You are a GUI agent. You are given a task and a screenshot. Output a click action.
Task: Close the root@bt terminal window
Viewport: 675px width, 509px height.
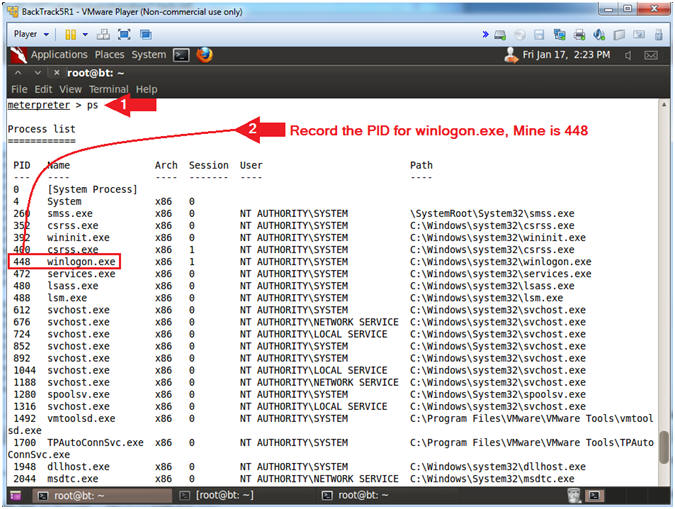[x=56, y=73]
